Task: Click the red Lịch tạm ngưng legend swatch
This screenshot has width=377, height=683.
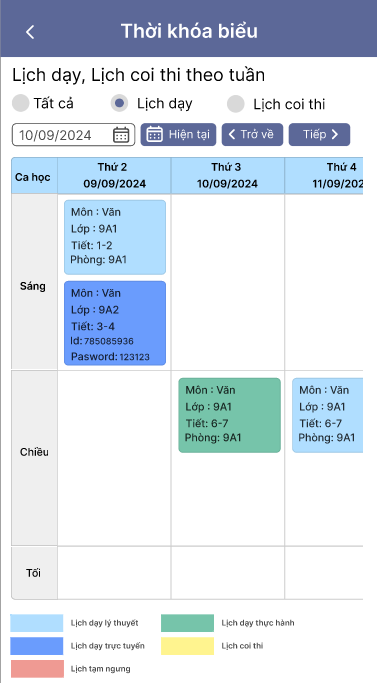Action: 37,669
